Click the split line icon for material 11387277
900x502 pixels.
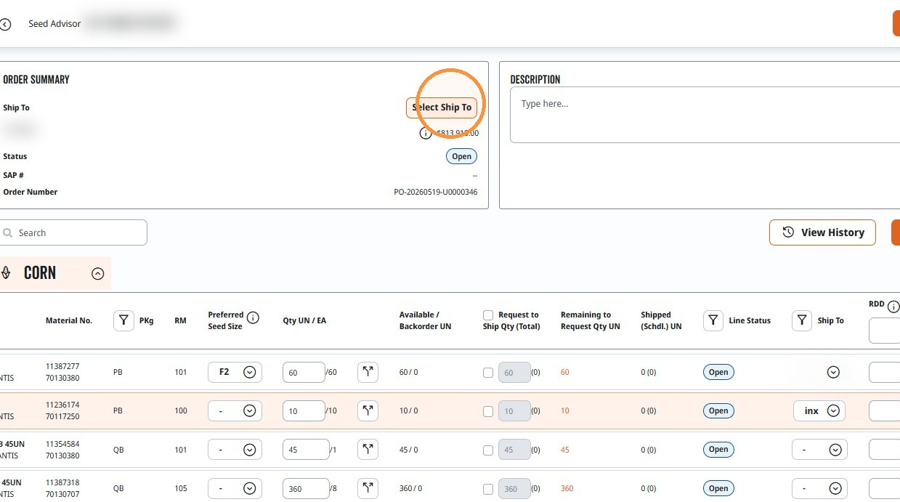(x=368, y=372)
